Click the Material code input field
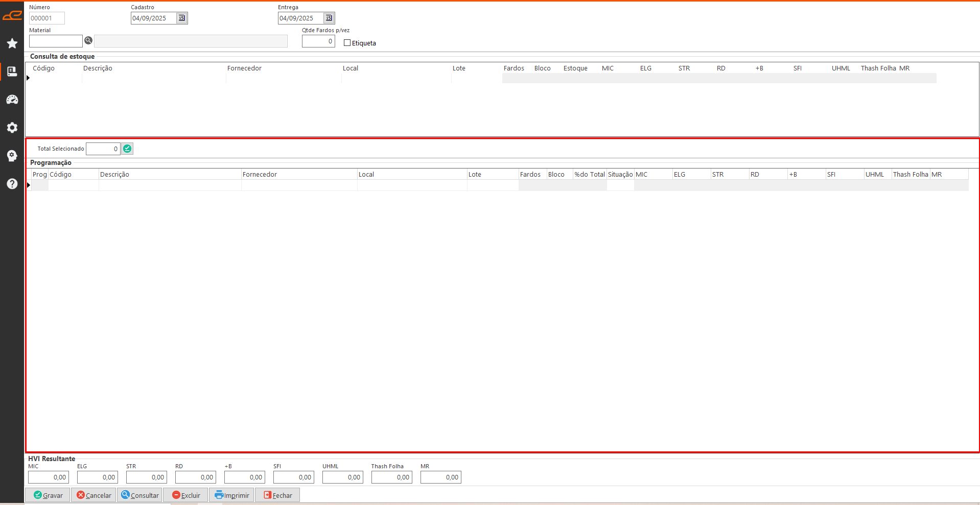Image resolution: width=980 pixels, height=505 pixels. 56,41
